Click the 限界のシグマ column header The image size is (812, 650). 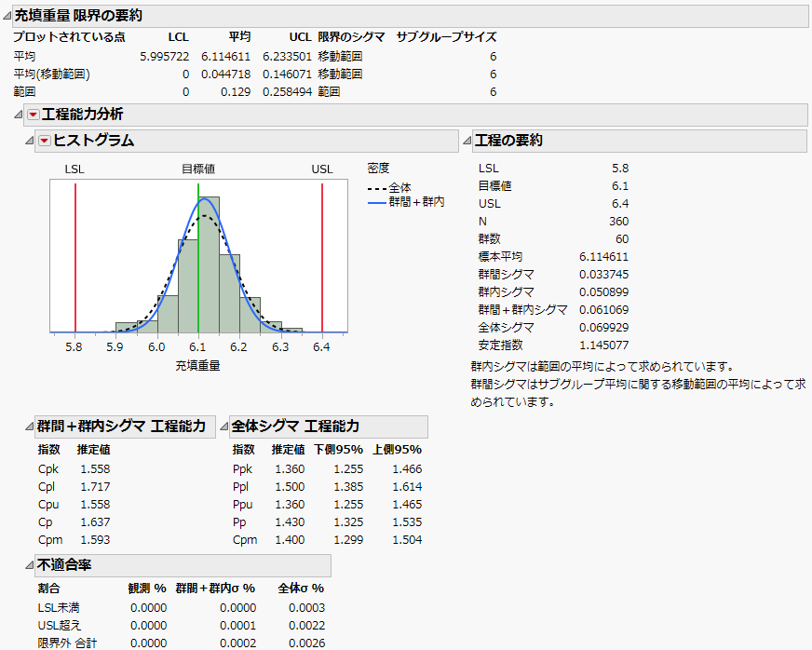tap(352, 37)
